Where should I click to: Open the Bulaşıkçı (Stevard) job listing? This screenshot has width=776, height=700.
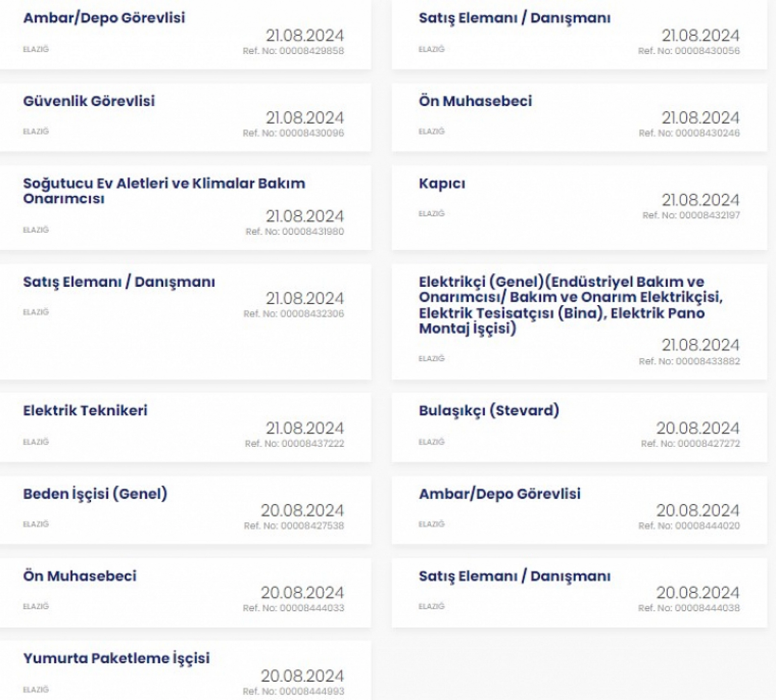489,410
